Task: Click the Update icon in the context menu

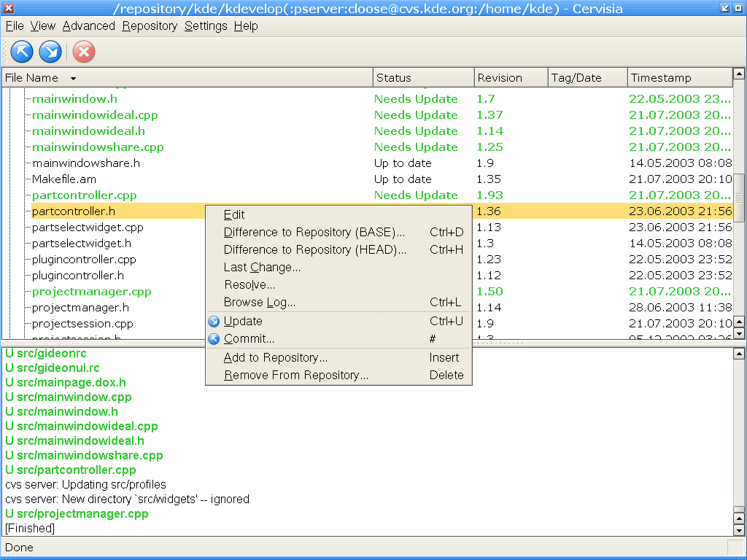Action: click(214, 322)
